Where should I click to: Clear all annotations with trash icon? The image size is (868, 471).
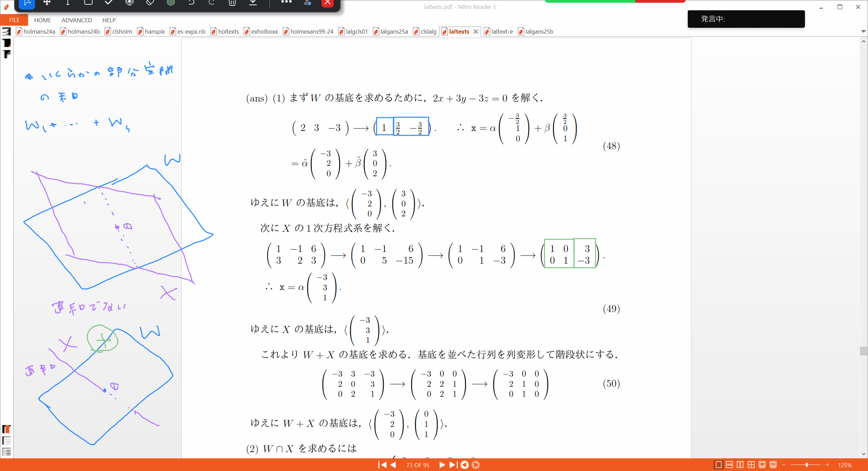pos(232,3)
